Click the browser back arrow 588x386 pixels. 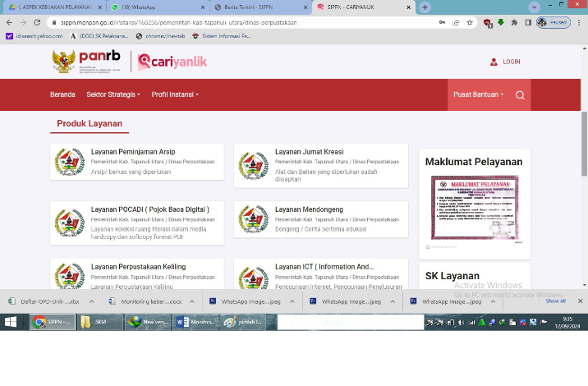(x=8, y=23)
